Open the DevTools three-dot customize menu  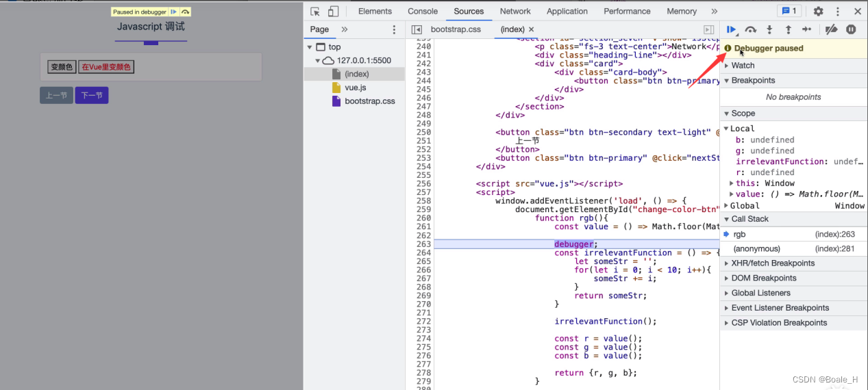(837, 11)
